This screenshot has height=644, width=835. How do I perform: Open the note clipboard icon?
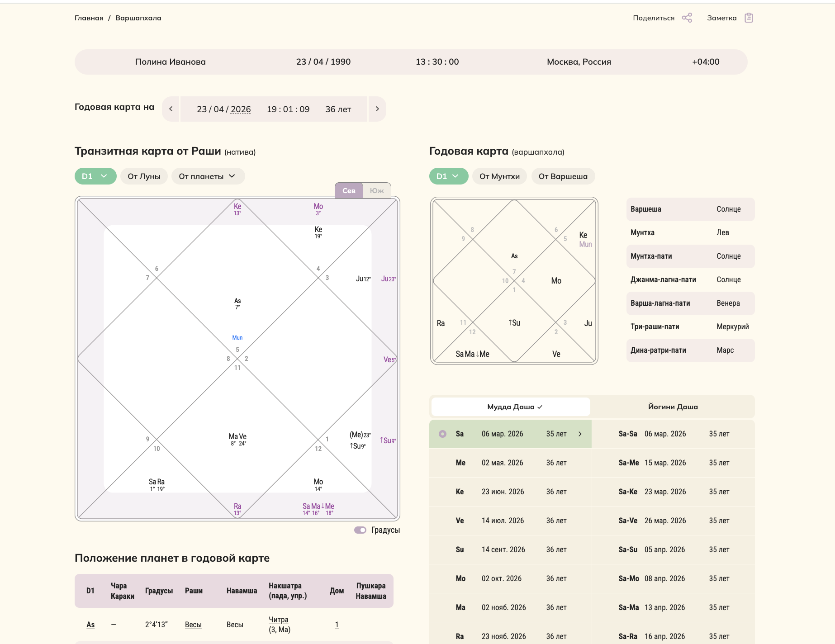[749, 18]
